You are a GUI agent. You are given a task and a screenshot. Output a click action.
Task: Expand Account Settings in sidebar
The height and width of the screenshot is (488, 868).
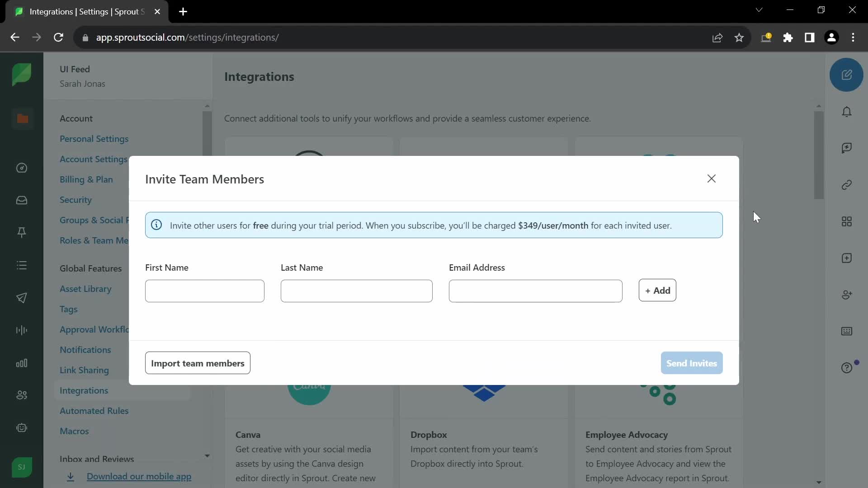(x=95, y=159)
